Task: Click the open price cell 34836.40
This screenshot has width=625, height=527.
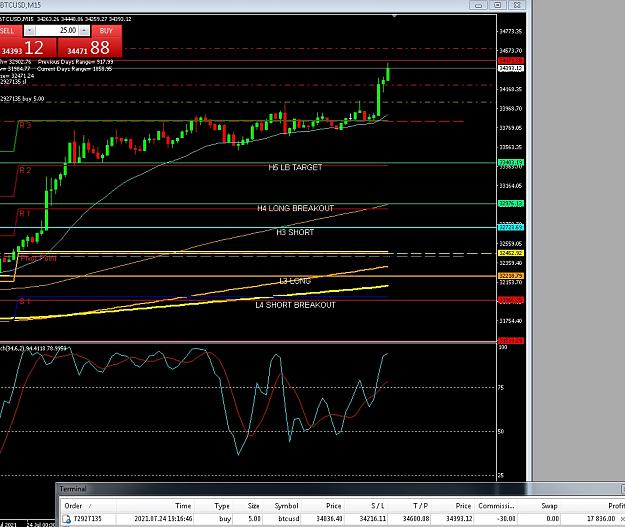Action: (x=329, y=519)
